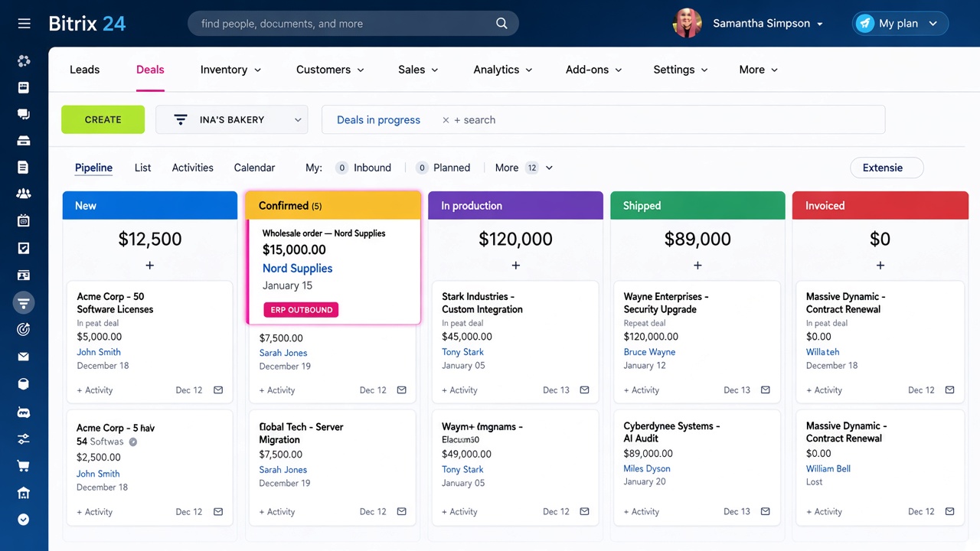Image resolution: width=980 pixels, height=551 pixels.
Task: Filter by Inbound counter
Action: coord(364,168)
